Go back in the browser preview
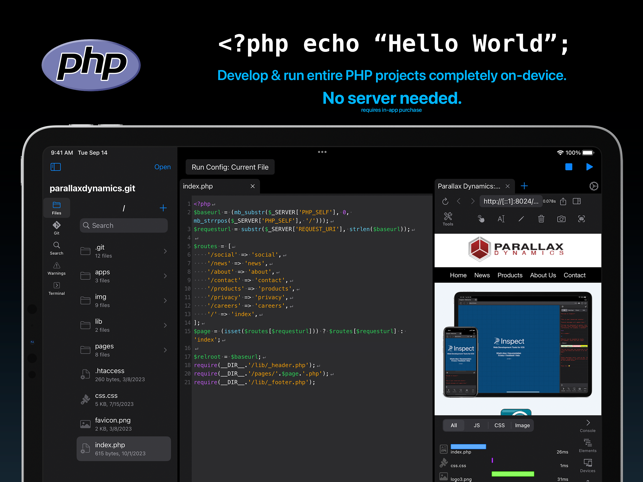643x482 pixels. 459,201
